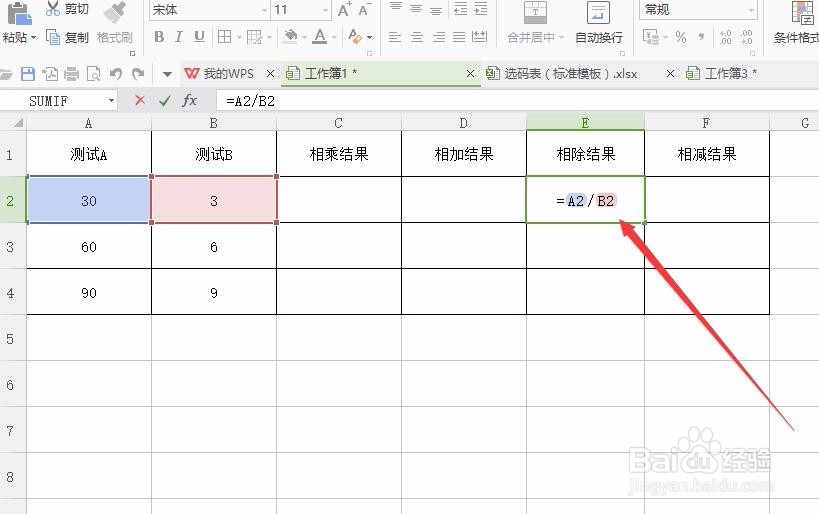Click the font color A icon
This screenshot has width=819, height=514.
(x=320, y=37)
